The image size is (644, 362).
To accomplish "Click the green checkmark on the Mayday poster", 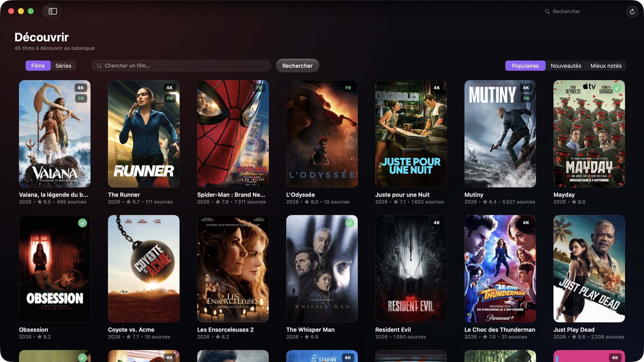I will click(617, 88).
